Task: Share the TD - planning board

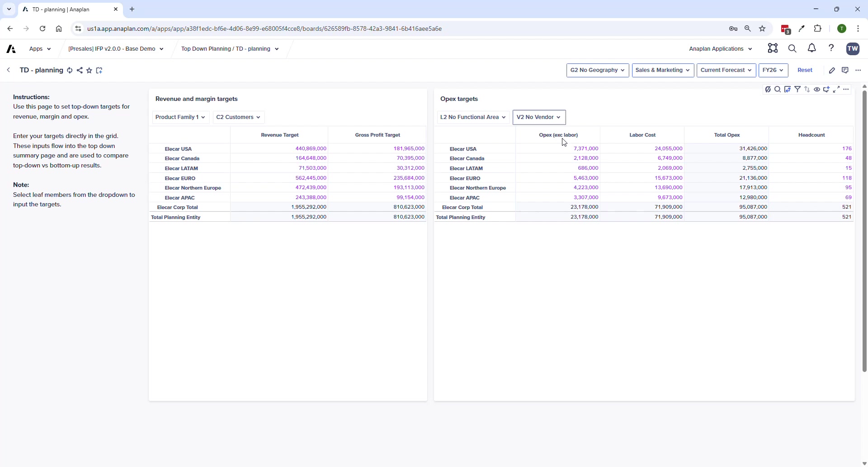Action: click(x=80, y=71)
